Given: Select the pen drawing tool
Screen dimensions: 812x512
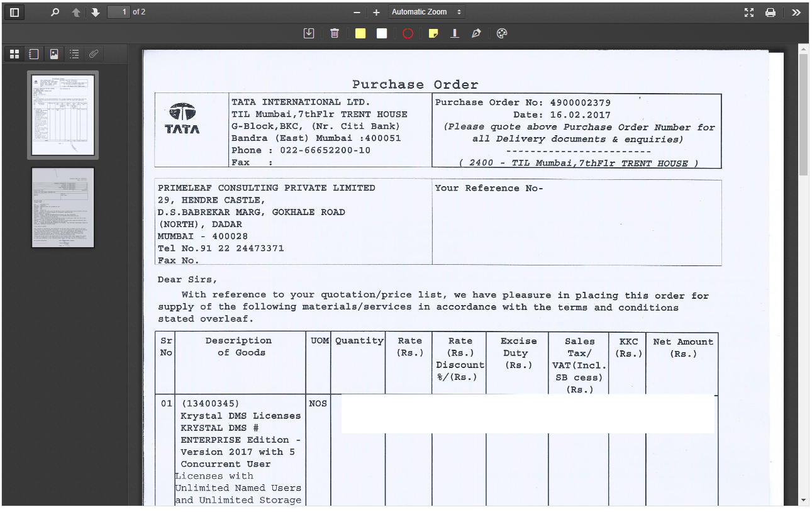Looking at the screenshot, I should pos(476,33).
